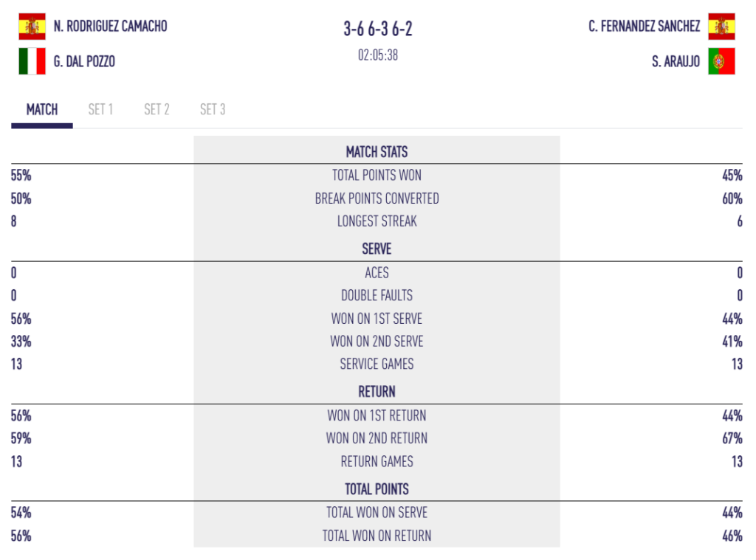Click the RETURN section header
The height and width of the screenshot is (560, 756).
coord(377,391)
